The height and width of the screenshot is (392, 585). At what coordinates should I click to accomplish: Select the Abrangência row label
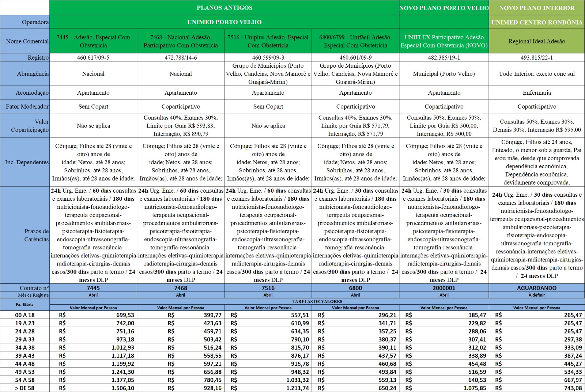[x=25, y=73]
